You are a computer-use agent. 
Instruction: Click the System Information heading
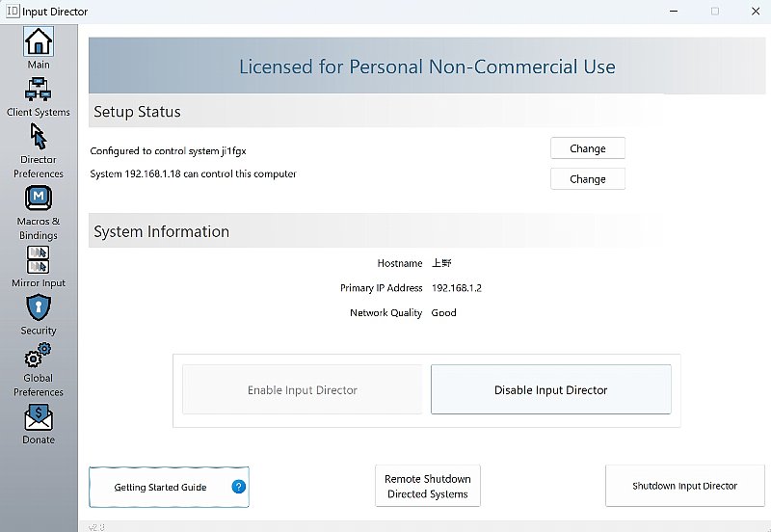pos(161,231)
